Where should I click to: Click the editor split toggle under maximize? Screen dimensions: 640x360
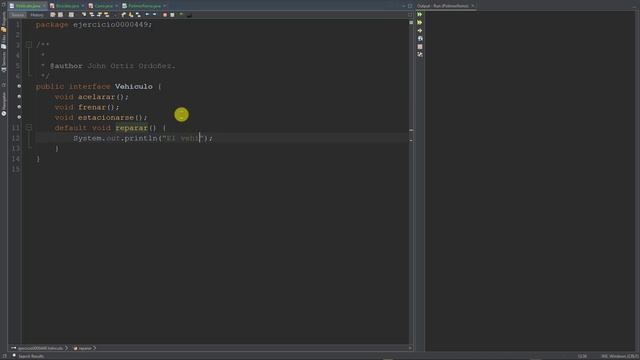[x=410, y=15]
